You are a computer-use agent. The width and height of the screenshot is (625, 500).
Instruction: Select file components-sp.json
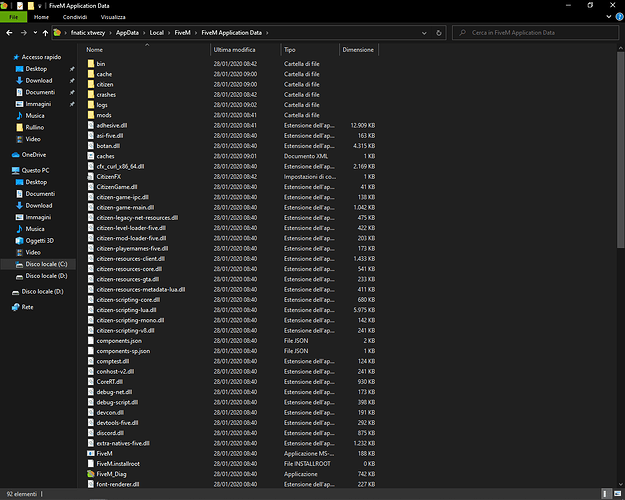123,351
